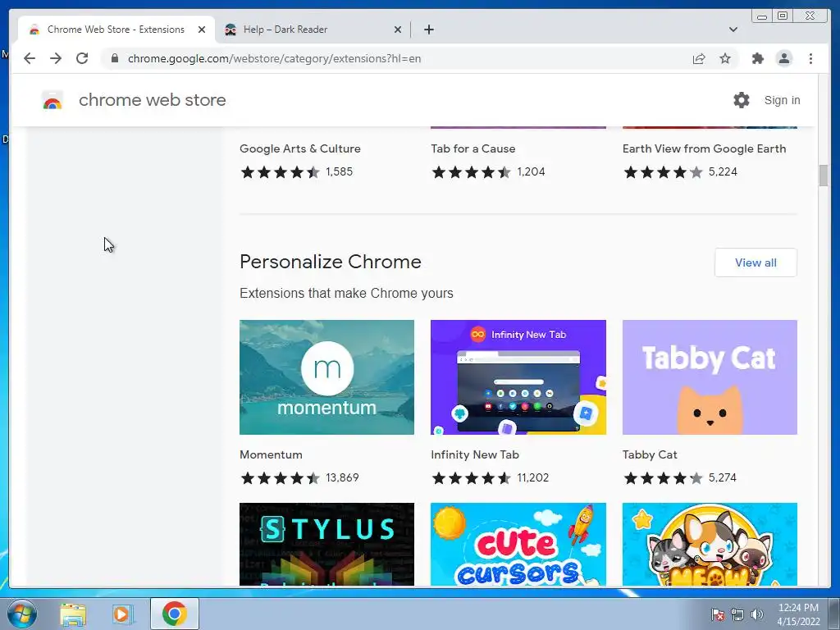Open the Extensions puzzle piece menu

[x=757, y=58]
